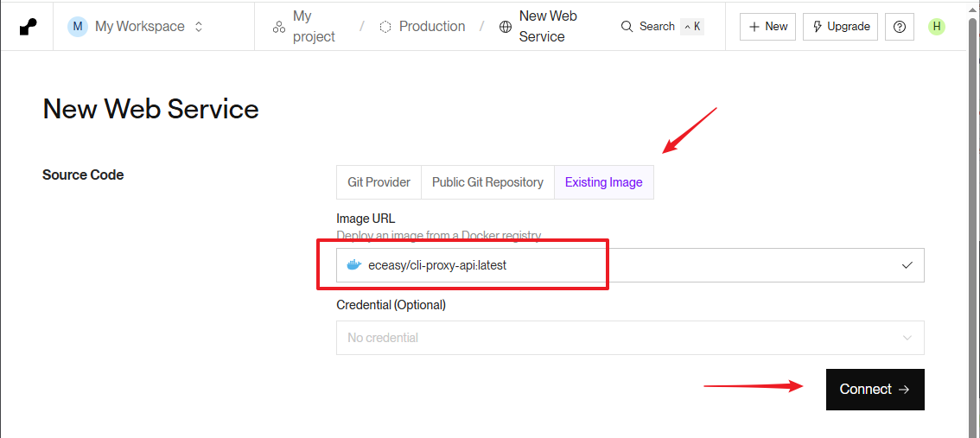
Task: Click the chevron on No credential dropdown
Action: pos(907,338)
